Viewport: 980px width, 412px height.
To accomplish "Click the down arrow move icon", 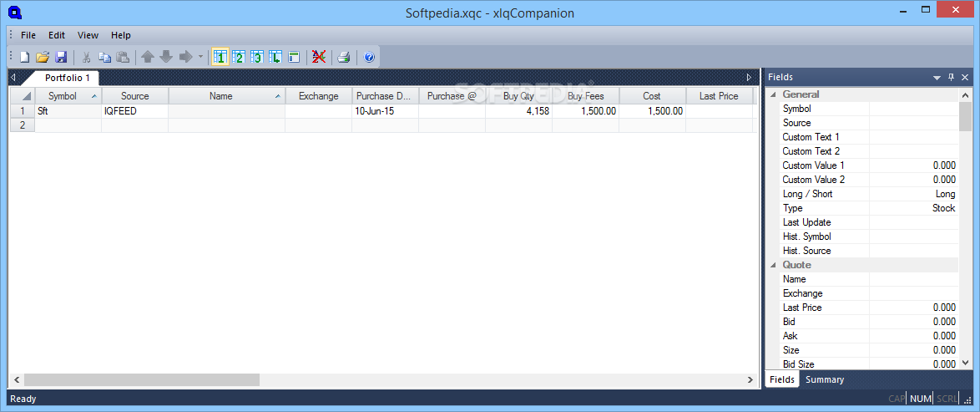I will (x=165, y=57).
